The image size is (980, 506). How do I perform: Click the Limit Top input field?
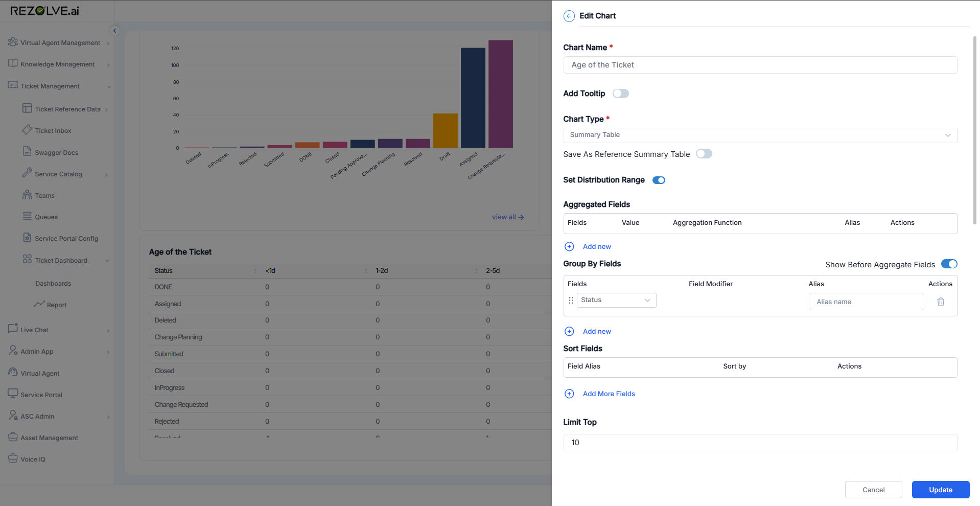pyautogui.click(x=760, y=443)
